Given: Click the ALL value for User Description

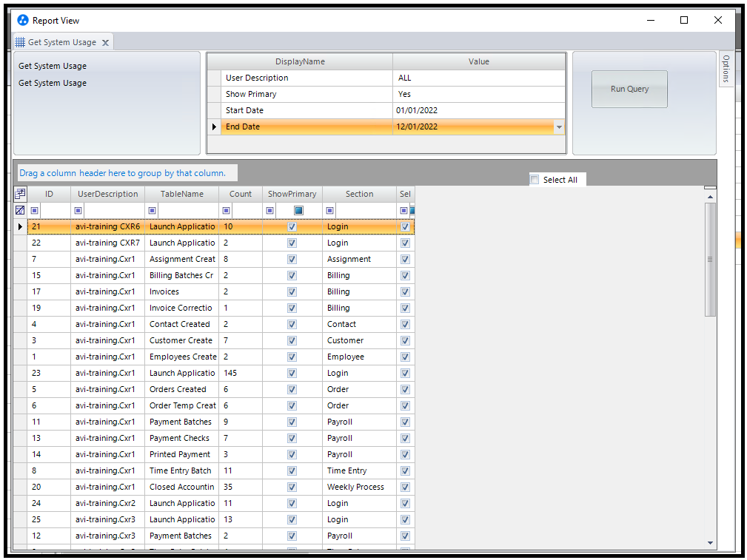Looking at the screenshot, I should (479, 78).
